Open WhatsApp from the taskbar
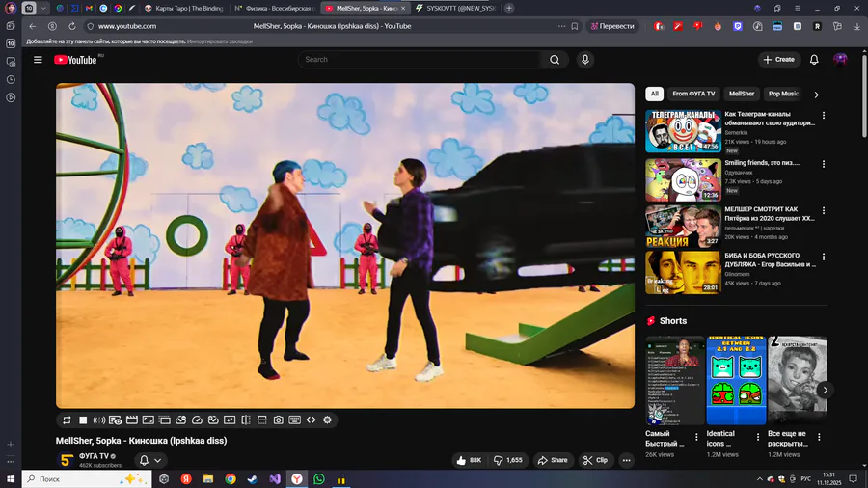Image resolution: width=868 pixels, height=488 pixels. click(x=319, y=479)
